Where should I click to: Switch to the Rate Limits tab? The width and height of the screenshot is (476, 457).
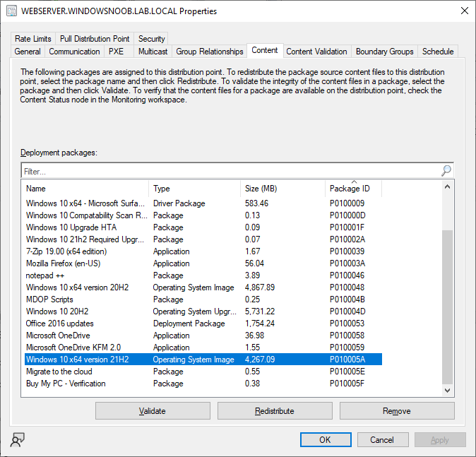[x=33, y=39]
